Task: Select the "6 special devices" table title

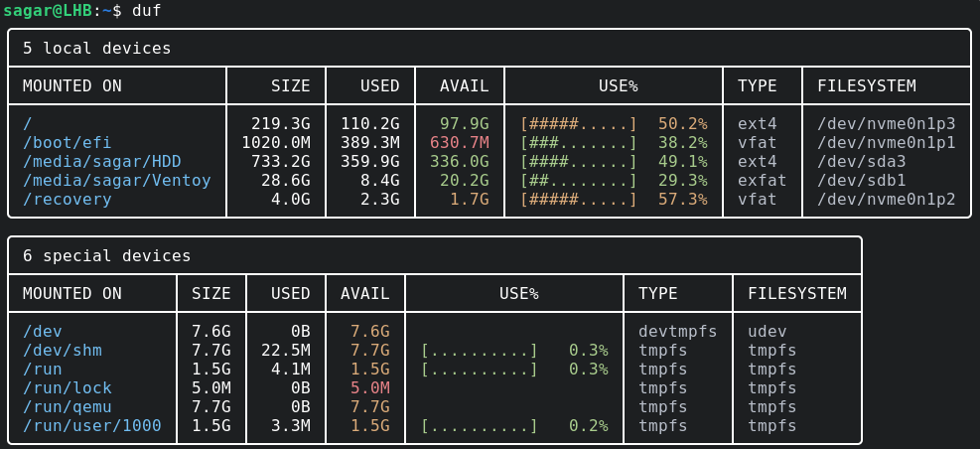Action: [x=106, y=255]
